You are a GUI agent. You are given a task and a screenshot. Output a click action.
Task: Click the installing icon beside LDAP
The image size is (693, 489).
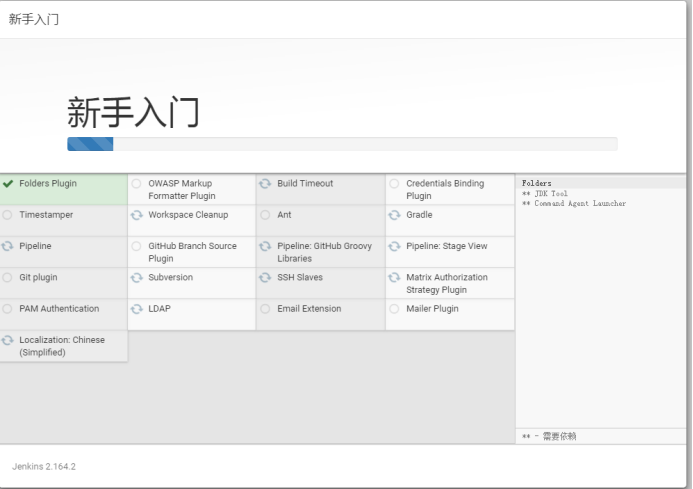tap(137, 309)
